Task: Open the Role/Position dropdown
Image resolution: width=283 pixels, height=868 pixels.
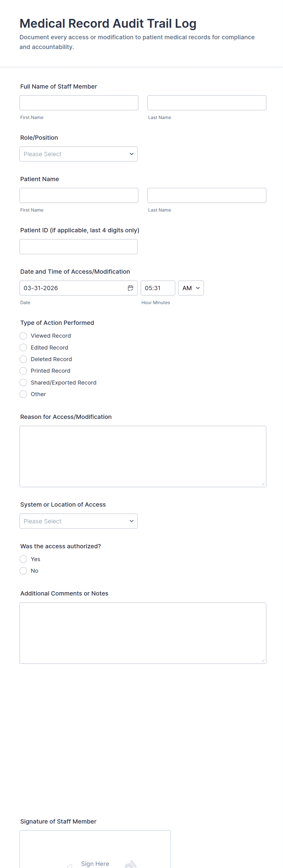Action: (79, 154)
